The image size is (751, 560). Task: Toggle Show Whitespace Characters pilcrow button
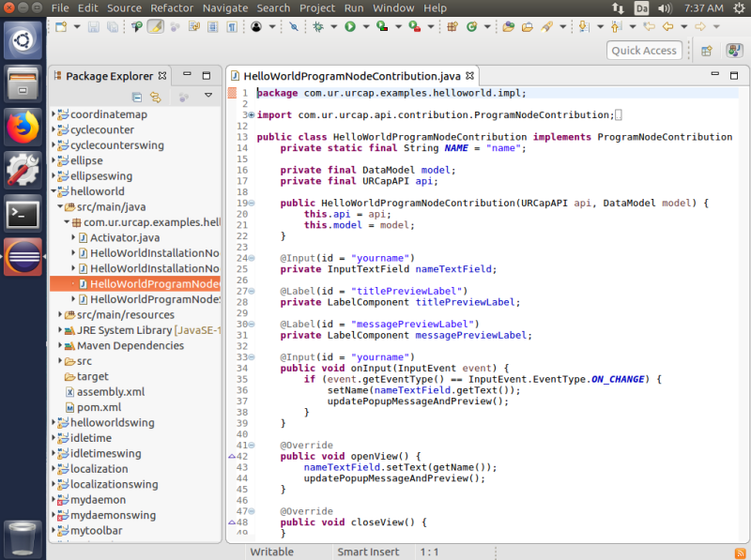[x=232, y=27]
